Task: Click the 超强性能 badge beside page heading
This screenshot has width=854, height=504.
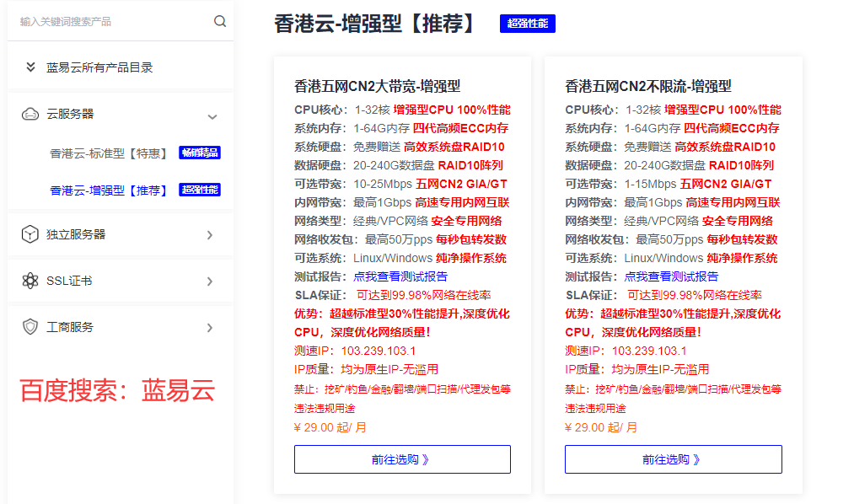Action: (528, 24)
